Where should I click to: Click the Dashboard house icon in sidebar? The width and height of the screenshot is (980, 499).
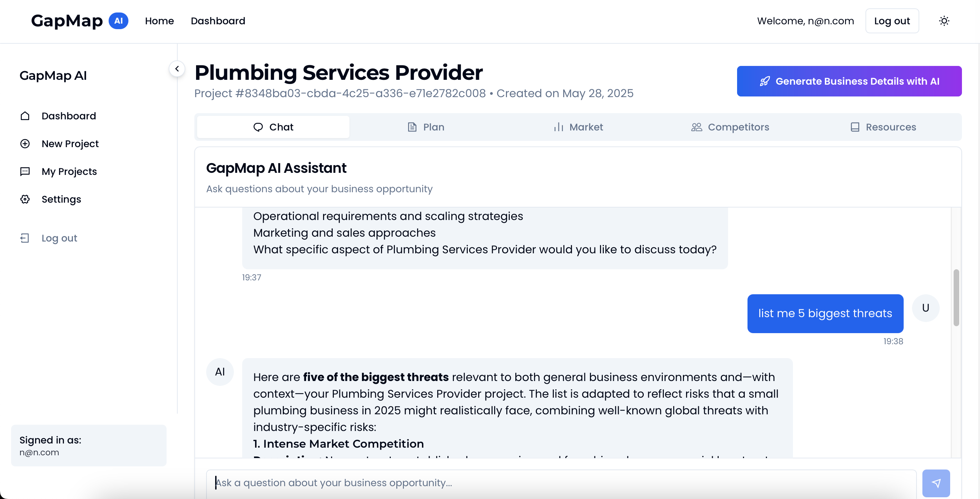pos(25,116)
